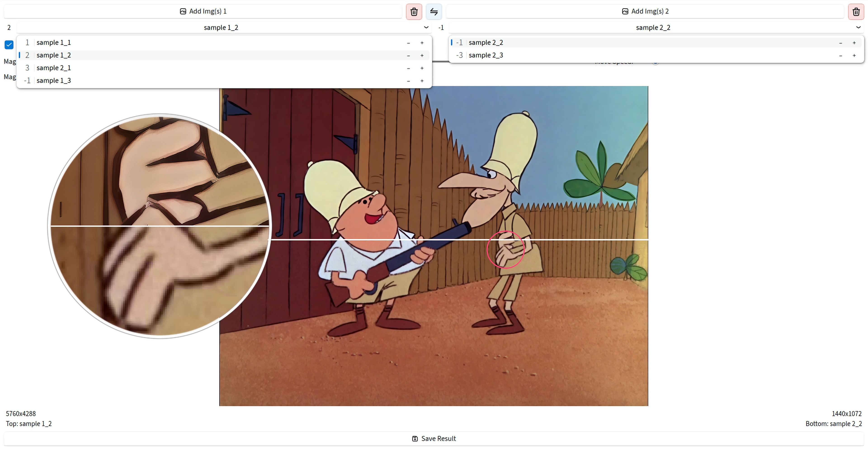This screenshot has height=450, width=868.
Task: Choose sample 2_1 in left list
Action: [54, 68]
